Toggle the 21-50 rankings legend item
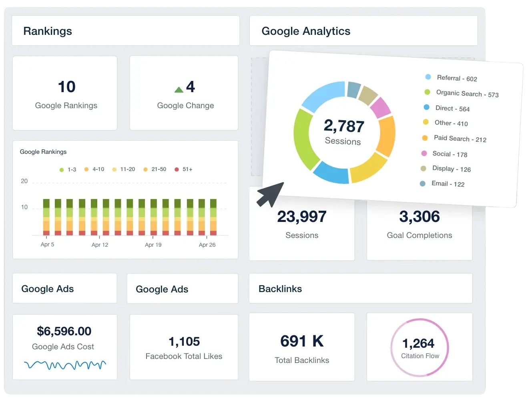 click(x=155, y=169)
